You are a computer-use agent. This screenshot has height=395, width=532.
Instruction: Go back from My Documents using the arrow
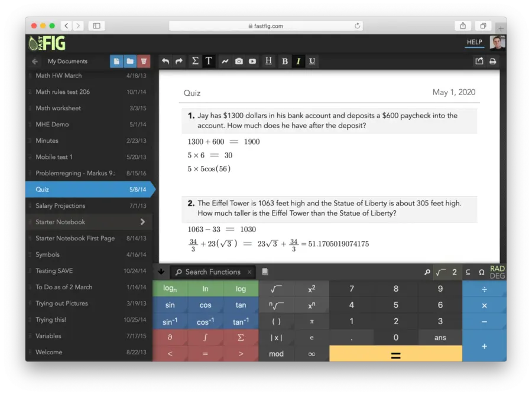tap(35, 61)
